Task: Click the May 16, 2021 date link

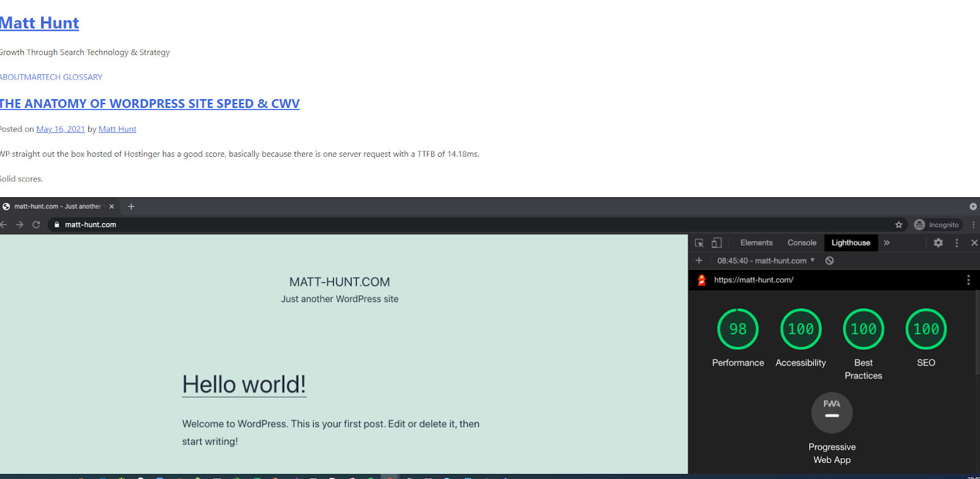Action: point(61,129)
